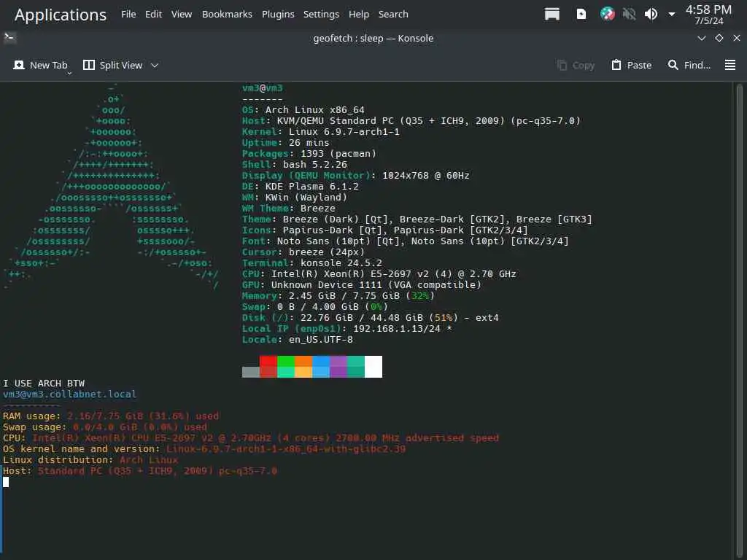
Task: Open the Konsole hamburger menu
Action: (729, 65)
